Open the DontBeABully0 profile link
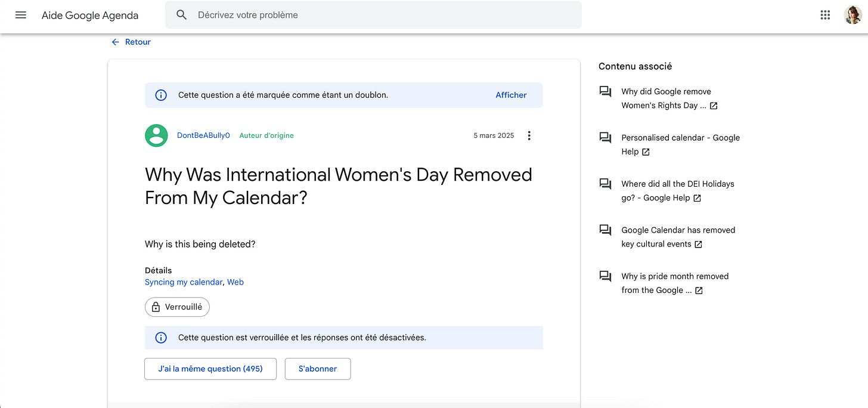Screen dimensions: 868x408 (x=203, y=135)
